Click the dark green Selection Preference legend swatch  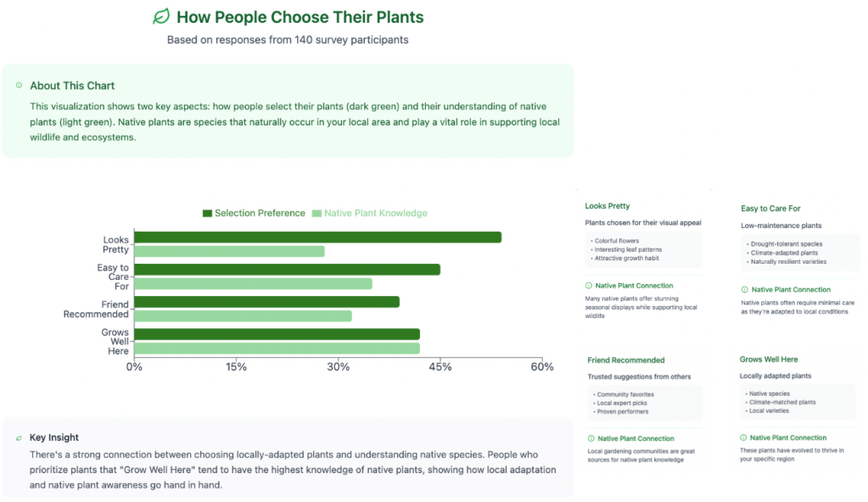point(207,214)
